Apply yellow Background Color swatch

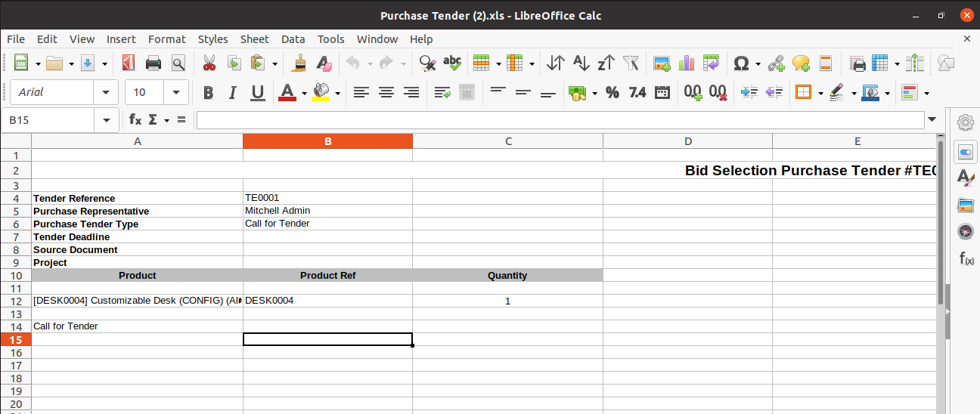pos(321,92)
